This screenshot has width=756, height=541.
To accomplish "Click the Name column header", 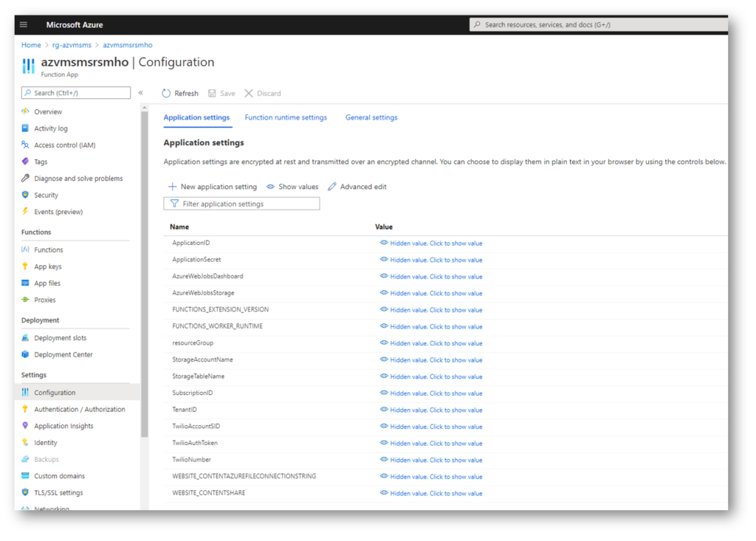I will [179, 227].
